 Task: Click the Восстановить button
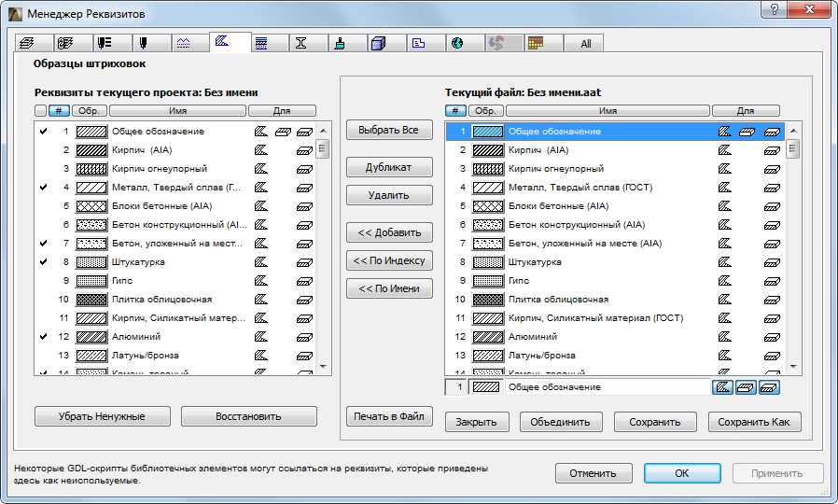click(x=249, y=416)
